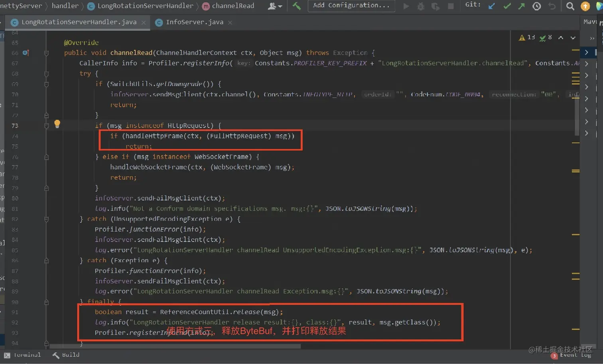Collapse the if block fold on line 69
603x364 pixels.
pos(46,84)
